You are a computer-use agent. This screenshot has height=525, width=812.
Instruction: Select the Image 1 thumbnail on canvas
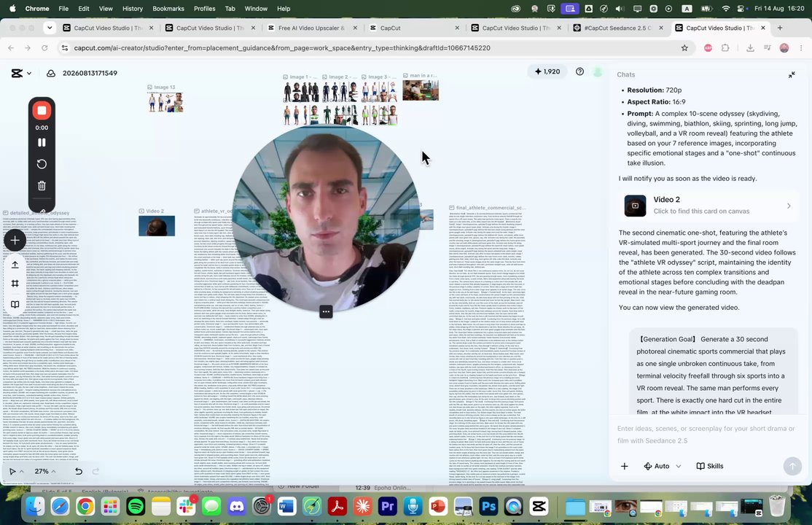pos(301,92)
